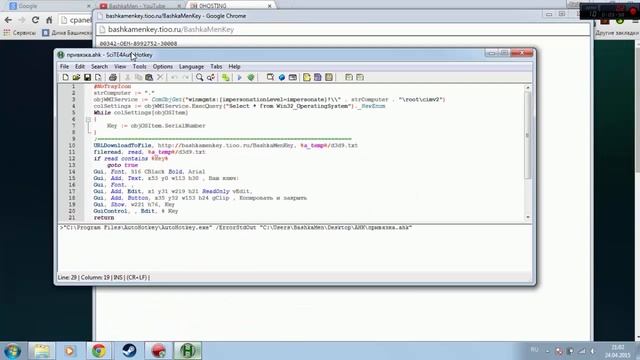Click the Delete X icon in toolbar
Viewport: 640px width, 360px height.
(160, 77)
